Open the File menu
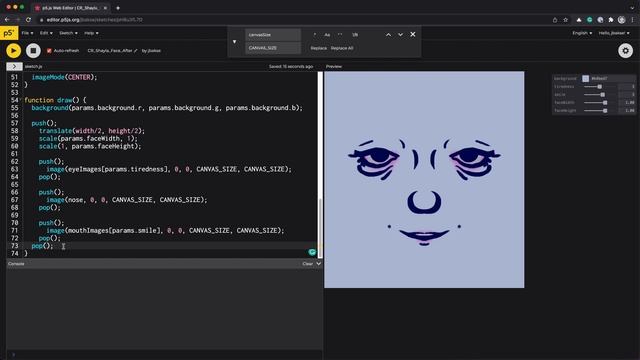 (x=27, y=33)
